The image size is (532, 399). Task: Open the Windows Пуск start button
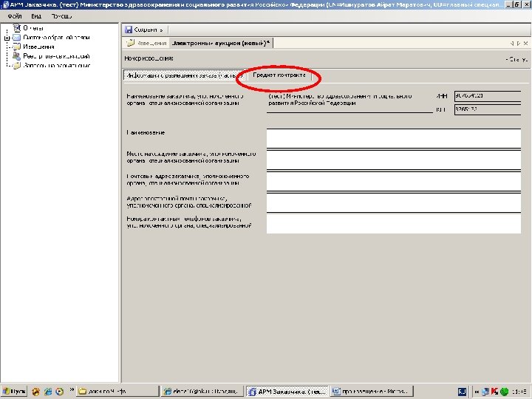(x=14, y=392)
